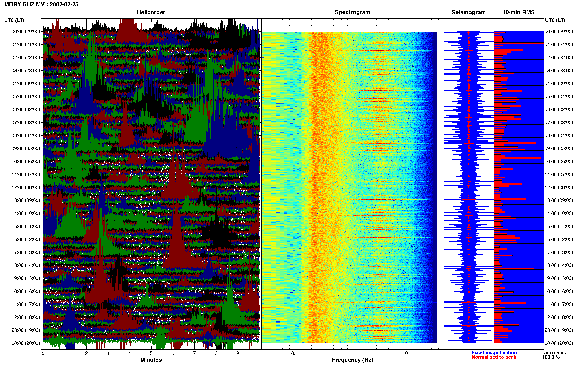Select the left "13:00 (09:00)" time label
The width and height of the screenshot is (588, 368).
click(x=26, y=200)
